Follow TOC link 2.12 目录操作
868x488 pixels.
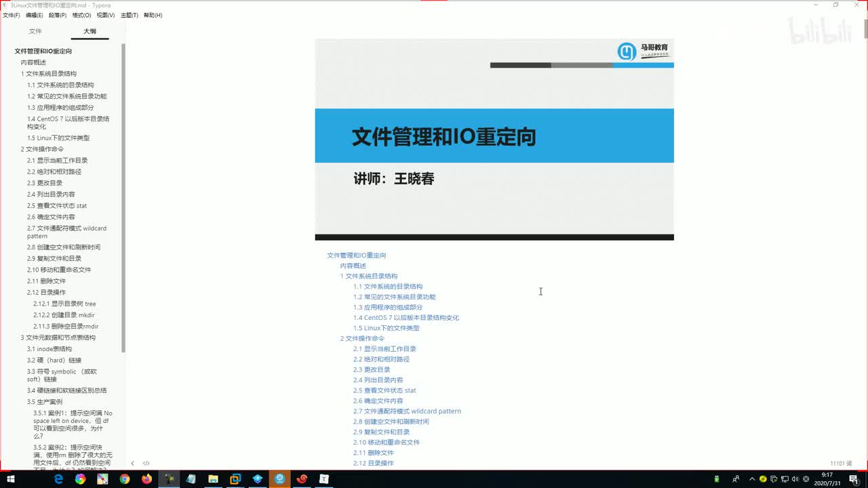[374, 464]
